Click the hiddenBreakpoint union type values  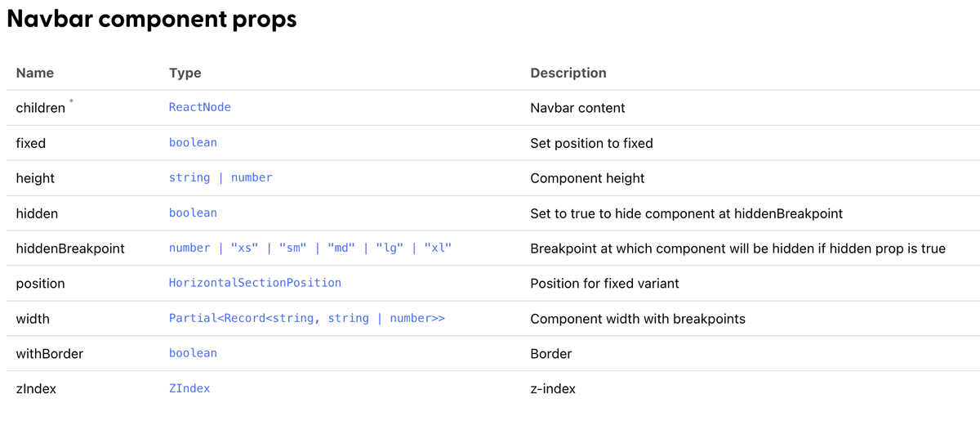[x=310, y=248]
